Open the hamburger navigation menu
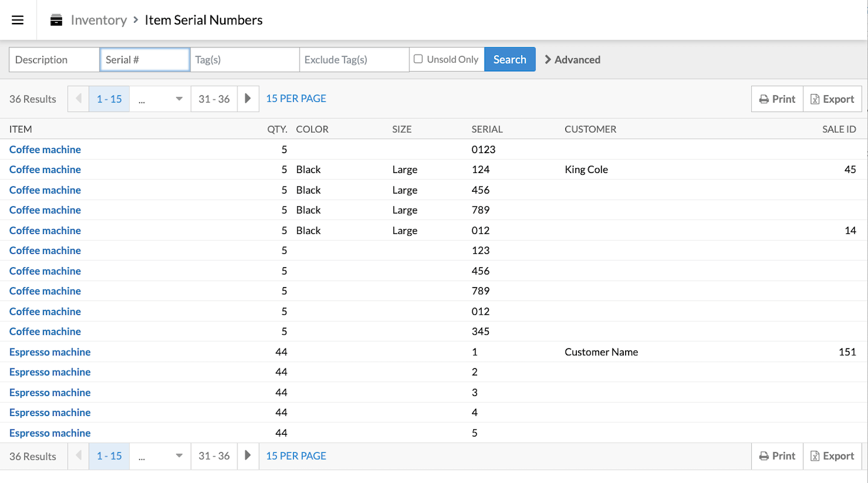868x483 pixels. pyautogui.click(x=17, y=20)
